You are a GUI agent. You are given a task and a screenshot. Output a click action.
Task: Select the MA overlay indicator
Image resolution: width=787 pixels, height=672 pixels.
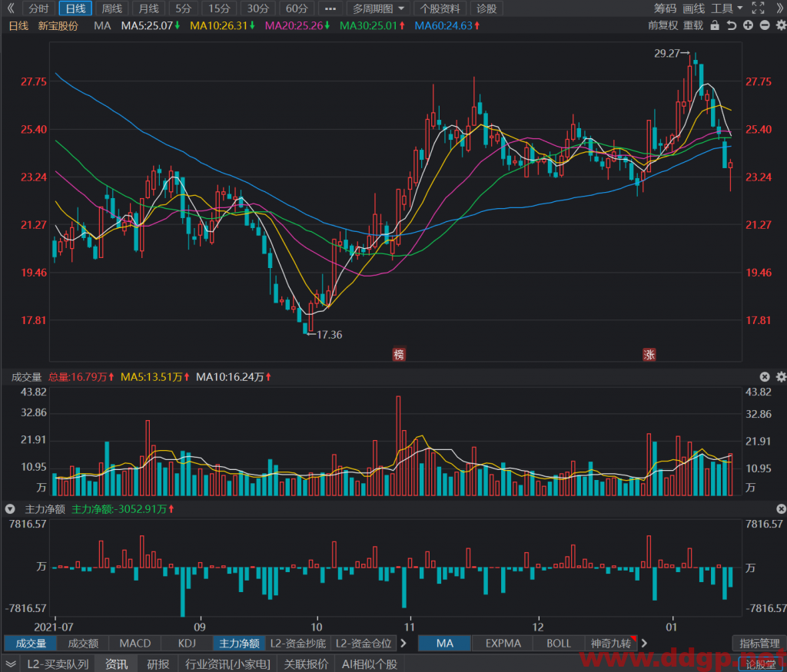444,643
